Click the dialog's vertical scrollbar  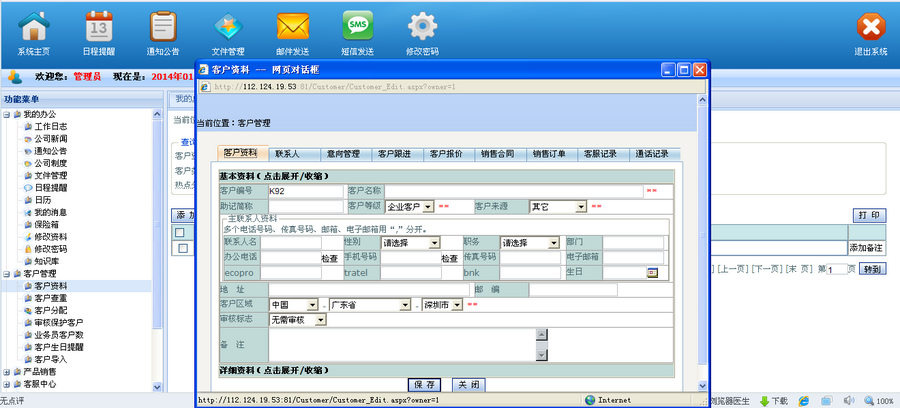click(702, 242)
